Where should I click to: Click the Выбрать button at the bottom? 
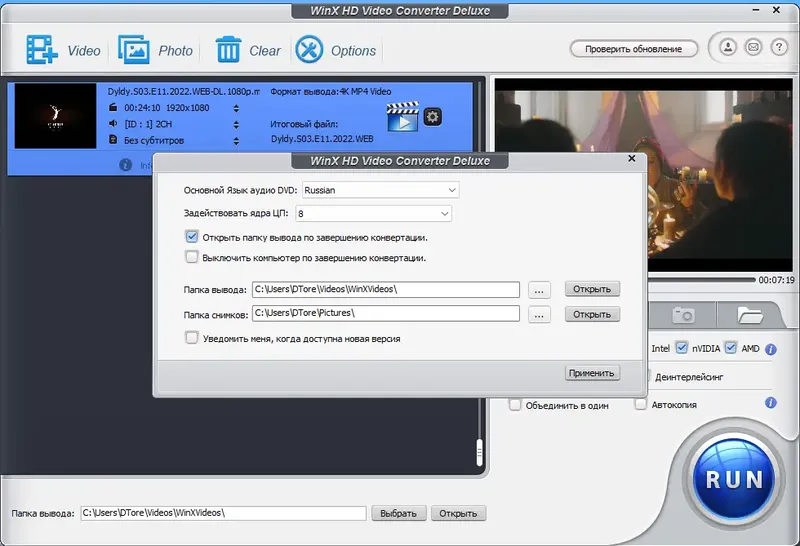pos(398,513)
